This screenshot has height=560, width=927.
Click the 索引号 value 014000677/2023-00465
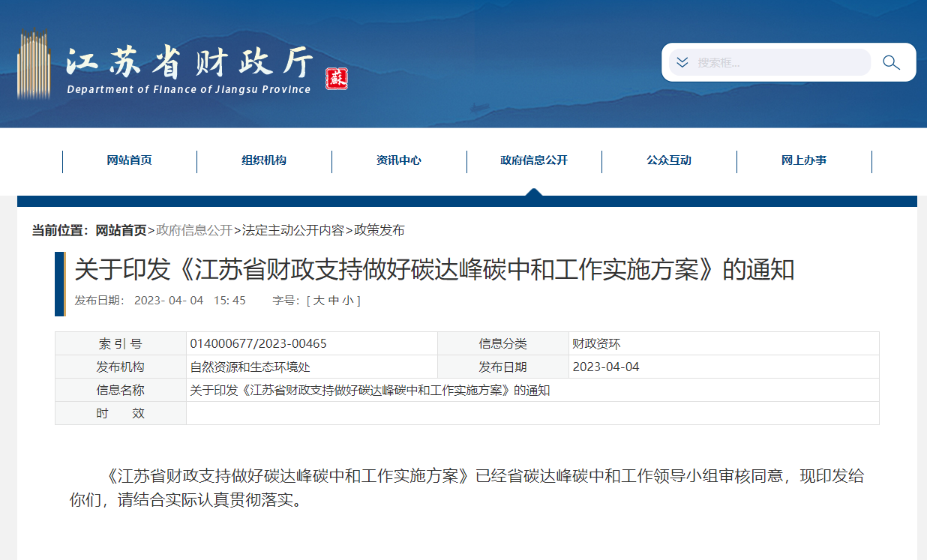(x=259, y=343)
